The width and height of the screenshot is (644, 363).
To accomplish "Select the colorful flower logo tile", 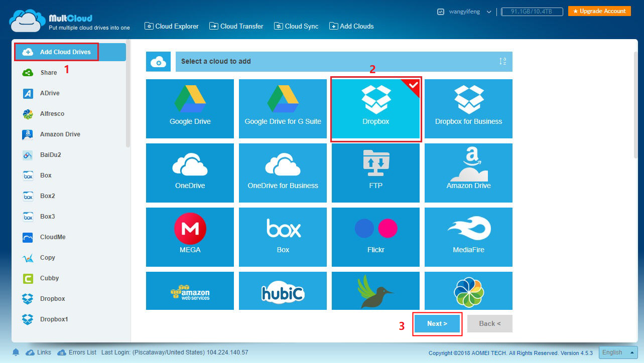I will (468, 291).
